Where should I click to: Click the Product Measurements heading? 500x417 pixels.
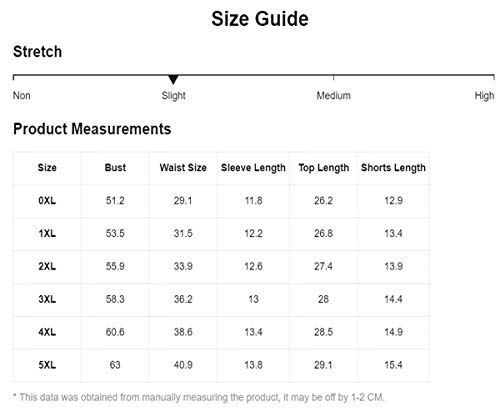point(92,129)
